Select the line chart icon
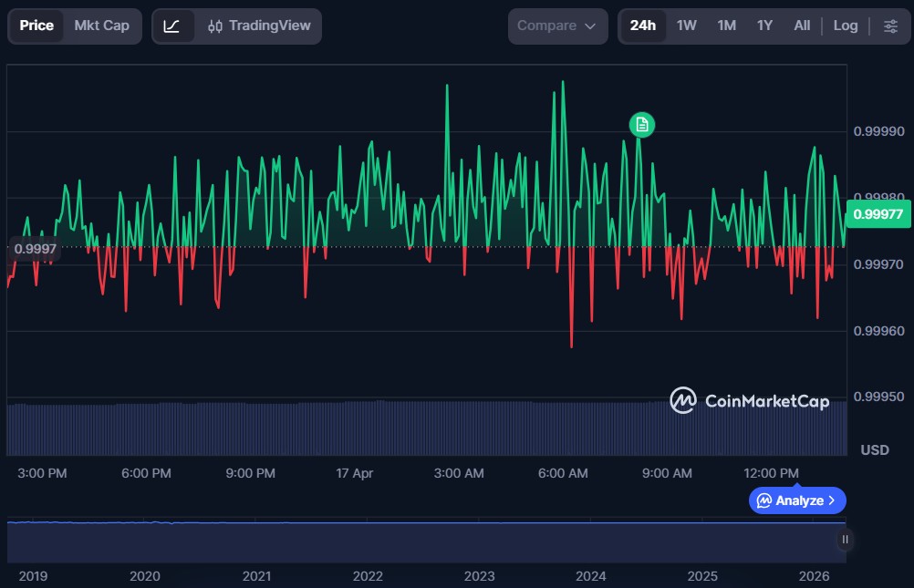This screenshot has width=914, height=588. pos(171,26)
